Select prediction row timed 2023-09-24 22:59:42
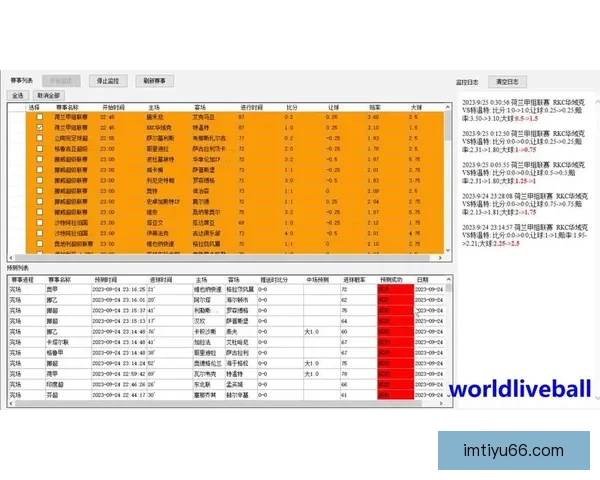The height and width of the screenshot is (480, 600). [x=226, y=374]
